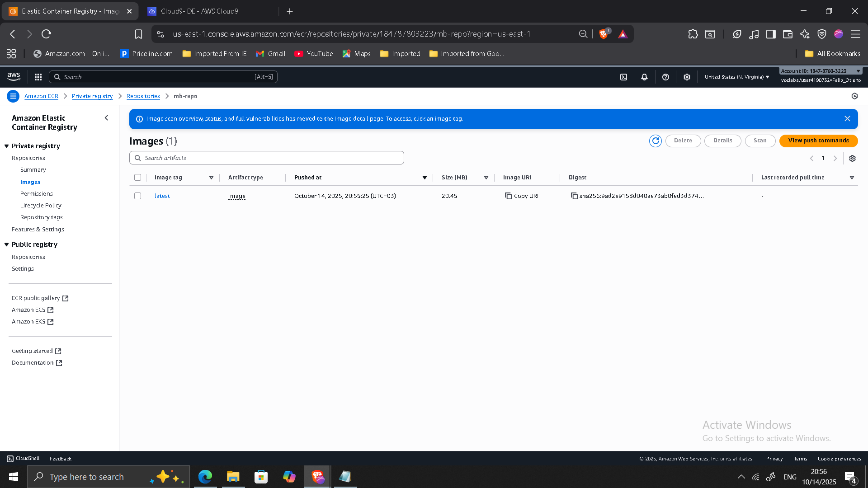Image resolution: width=868 pixels, height=488 pixels.
Task: Open the AWS settings gear icon
Action: coord(687,77)
